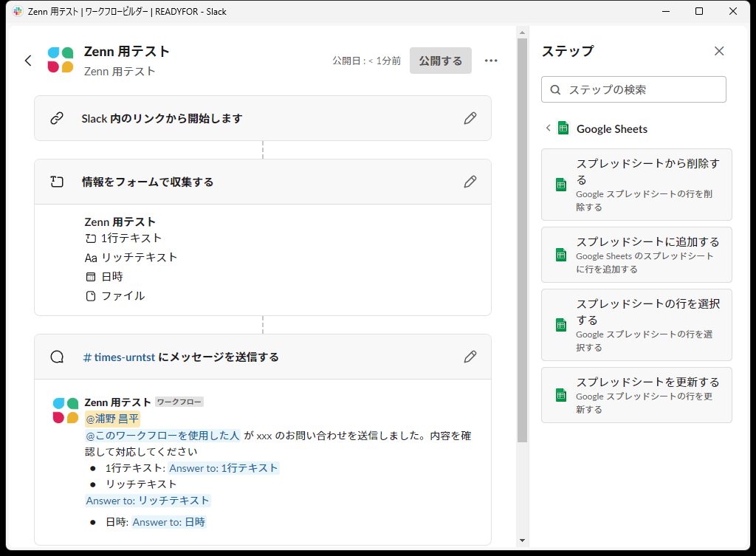Click the @浦野 昌平 mention

coord(112,419)
